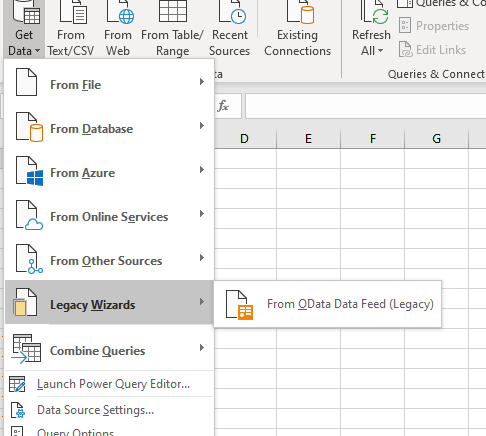Open the From Database submenu
This screenshot has width=486, height=436.
pyautogui.click(x=109, y=126)
